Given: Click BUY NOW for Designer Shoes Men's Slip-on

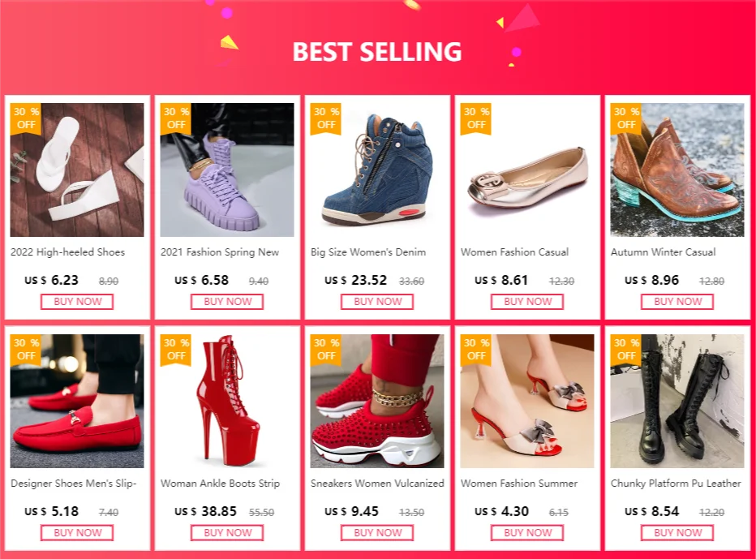Looking at the screenshot, I should point(77,533).
